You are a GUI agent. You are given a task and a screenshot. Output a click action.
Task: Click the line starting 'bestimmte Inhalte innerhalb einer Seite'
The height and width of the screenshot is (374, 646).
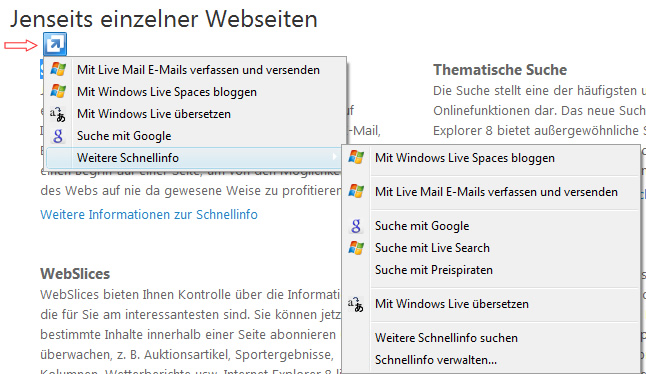click(188, 334)
